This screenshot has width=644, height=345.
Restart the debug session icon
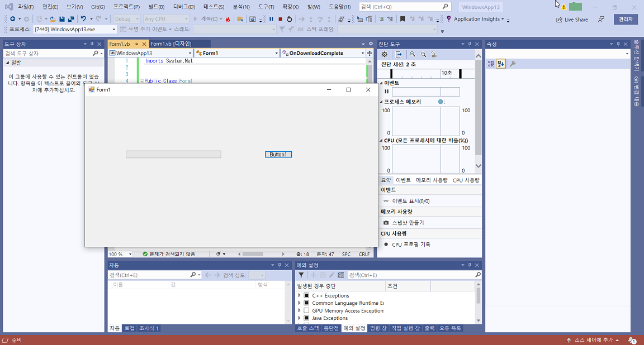click(x=289, y=19)
